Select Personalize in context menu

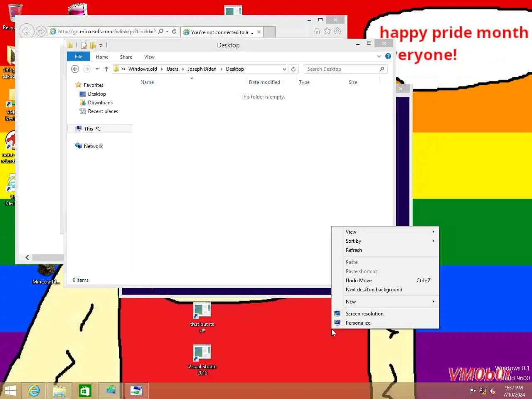point(385,323)
